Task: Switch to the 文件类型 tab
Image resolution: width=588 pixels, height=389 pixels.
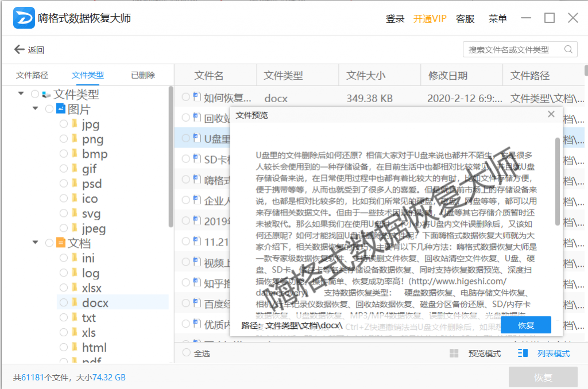Action: point(87,75)
